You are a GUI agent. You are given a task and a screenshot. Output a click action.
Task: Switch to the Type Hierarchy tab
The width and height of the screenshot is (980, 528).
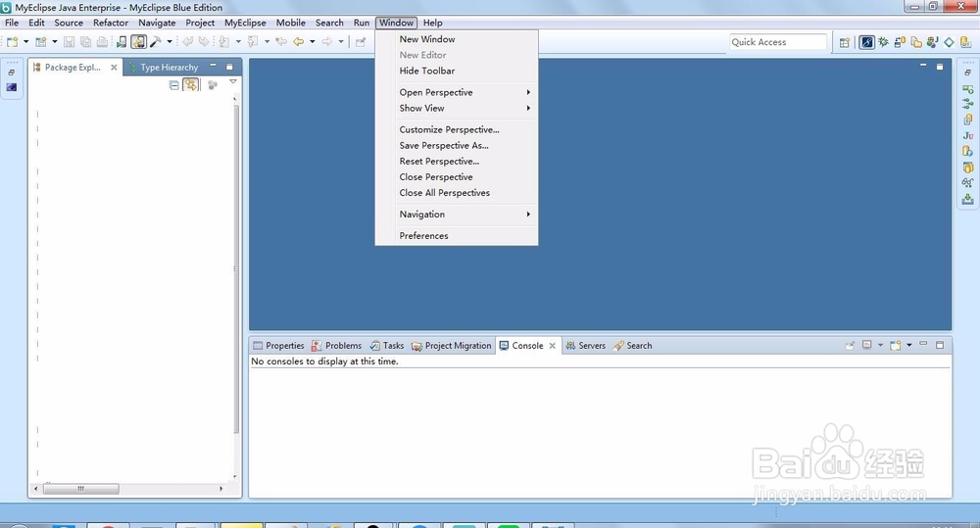click(164, 67)
